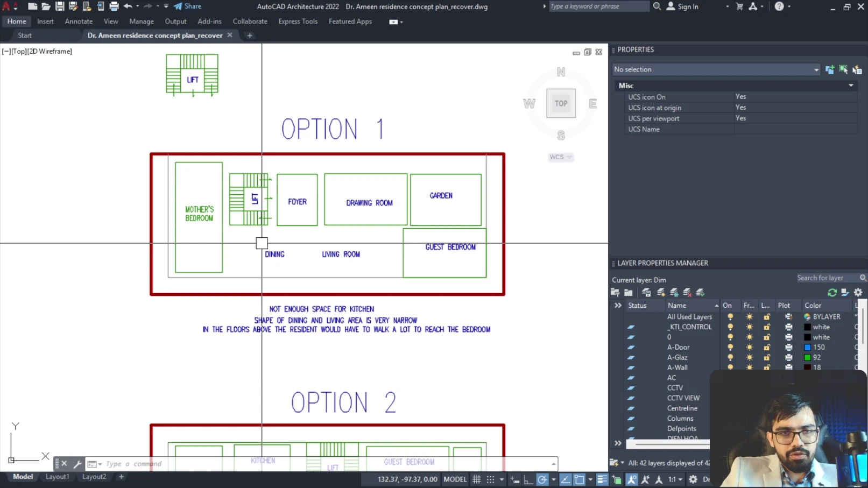Click New Property Filter icon in layer manager
The width and height of the screenshot is (868, 488).
point(615,293)
